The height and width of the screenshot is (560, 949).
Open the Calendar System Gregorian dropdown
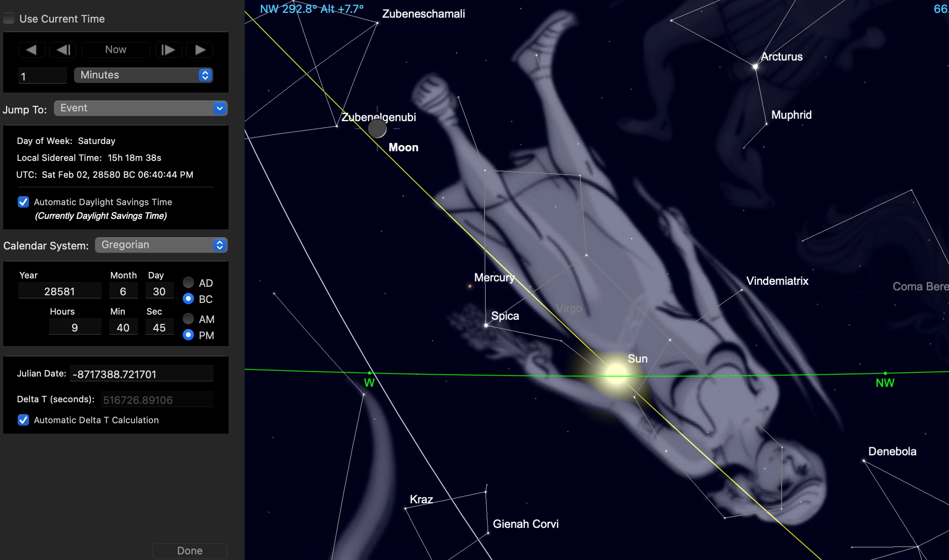pos(161,245)
